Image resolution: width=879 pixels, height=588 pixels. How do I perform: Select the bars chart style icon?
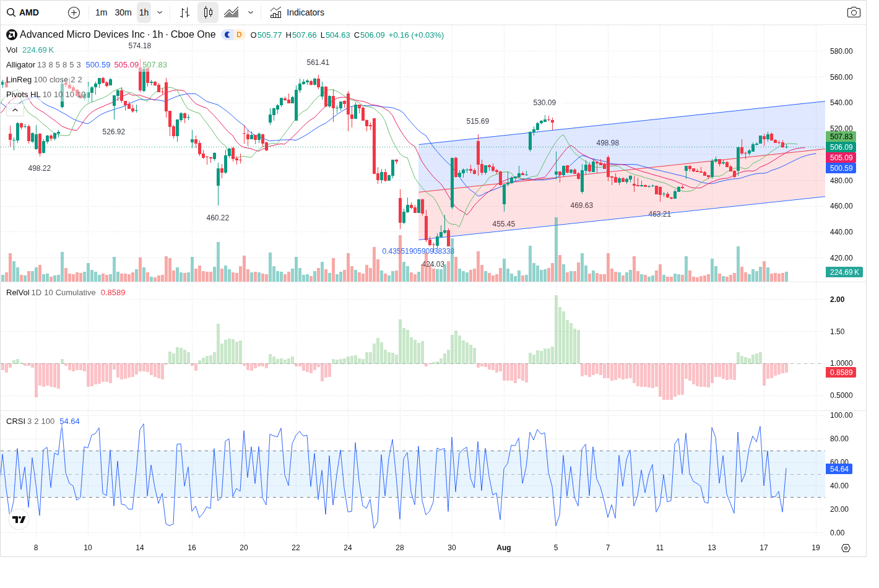(184, 12)
